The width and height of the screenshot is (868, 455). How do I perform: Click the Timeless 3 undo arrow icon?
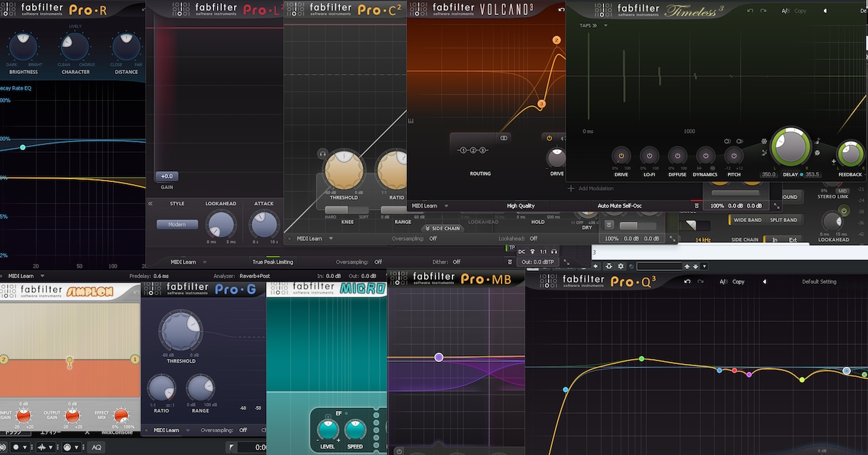(751, 11)
